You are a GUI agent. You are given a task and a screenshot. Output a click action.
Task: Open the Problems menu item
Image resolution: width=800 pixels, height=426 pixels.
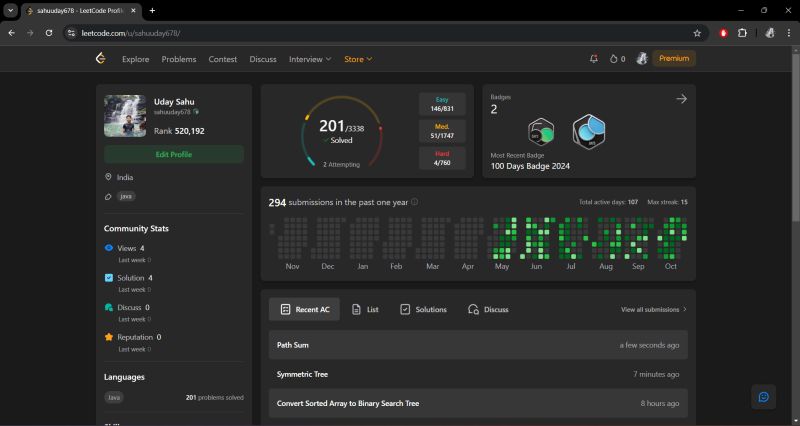click(x=179, y=59)
